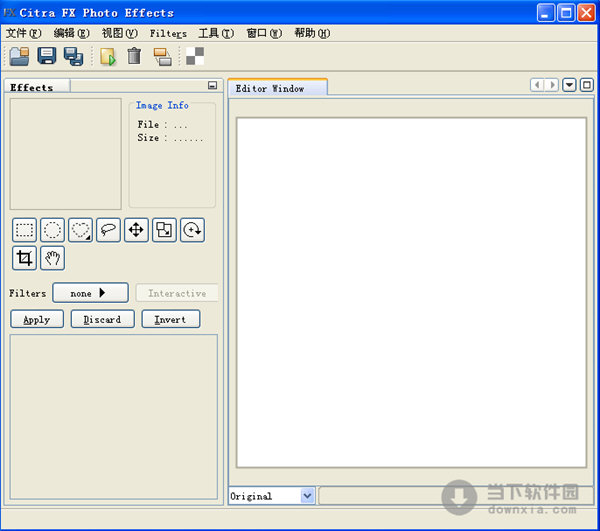Close the Citra FX Photo Effects window
600x531 pixels.
pos(586,13)
